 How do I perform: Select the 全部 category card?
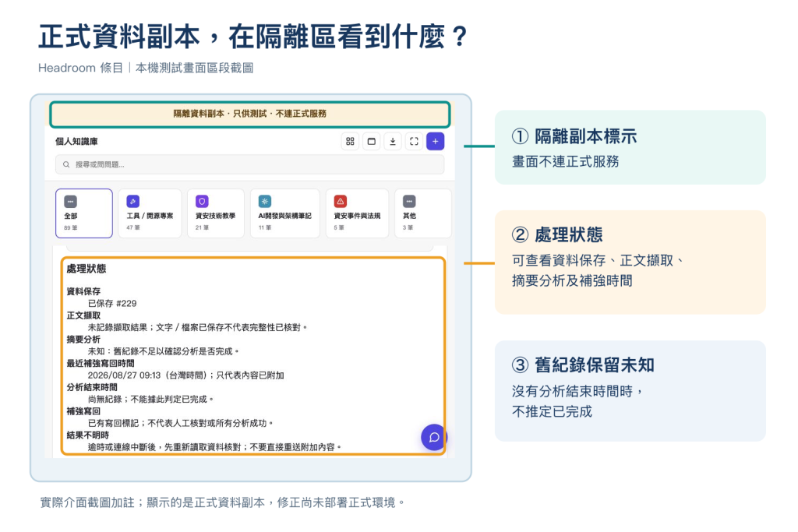pyautogui.click(x=84, y=213)
